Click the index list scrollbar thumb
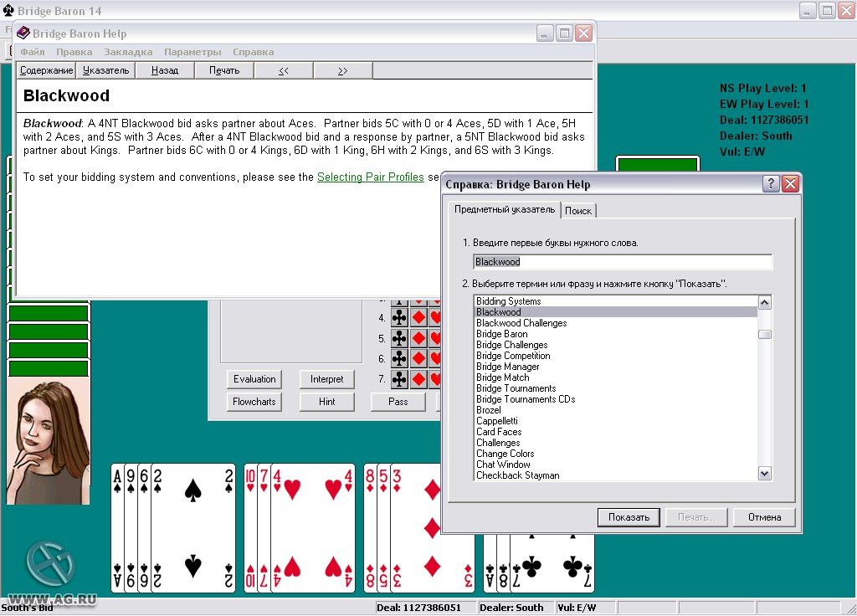Screen dimensions: 857x616 point(765,334)
